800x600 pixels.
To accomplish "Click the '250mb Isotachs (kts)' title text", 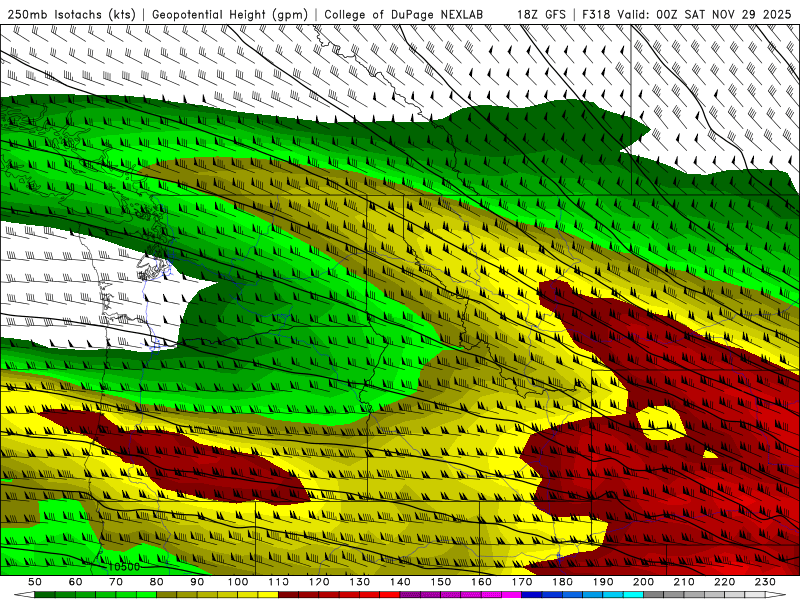I will (71, 15).
